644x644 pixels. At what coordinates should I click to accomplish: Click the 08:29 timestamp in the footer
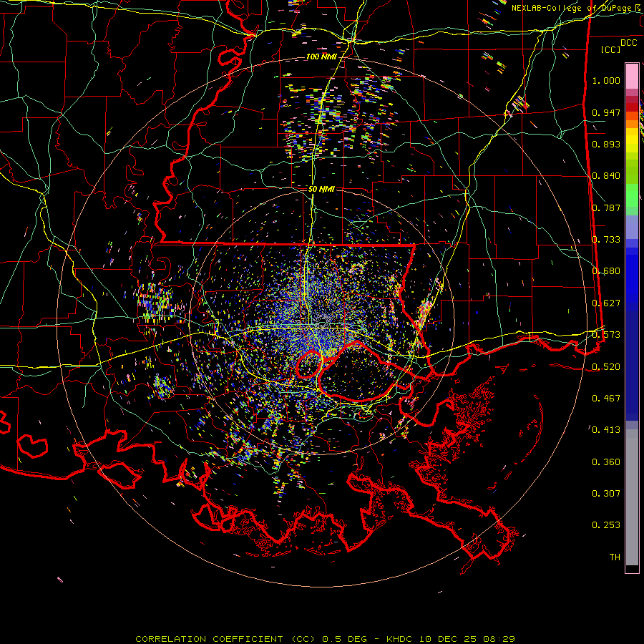499,639
